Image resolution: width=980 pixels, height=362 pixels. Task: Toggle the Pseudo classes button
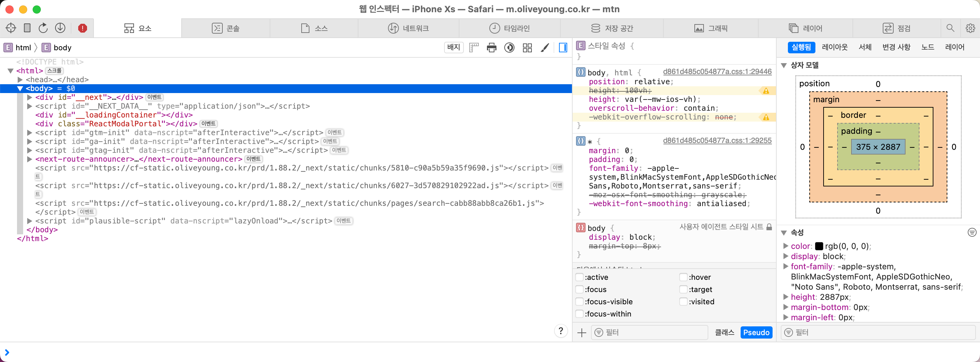pyautogui.click(x=756, y=332)
